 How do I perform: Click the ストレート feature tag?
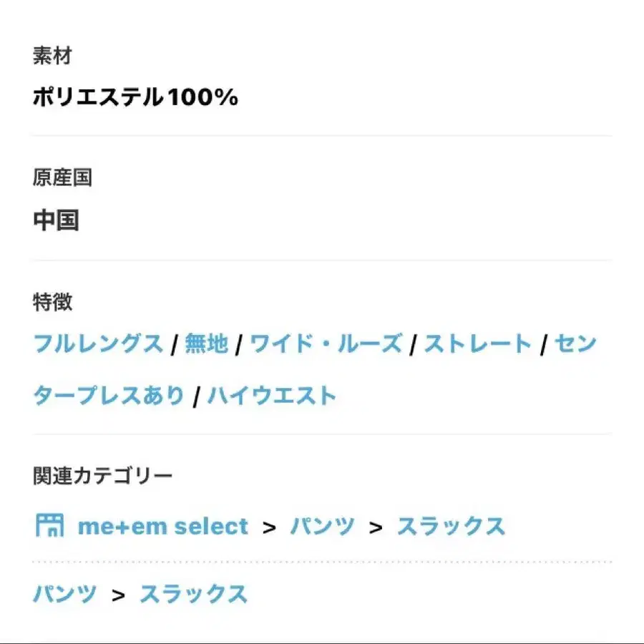coord(478,343)
